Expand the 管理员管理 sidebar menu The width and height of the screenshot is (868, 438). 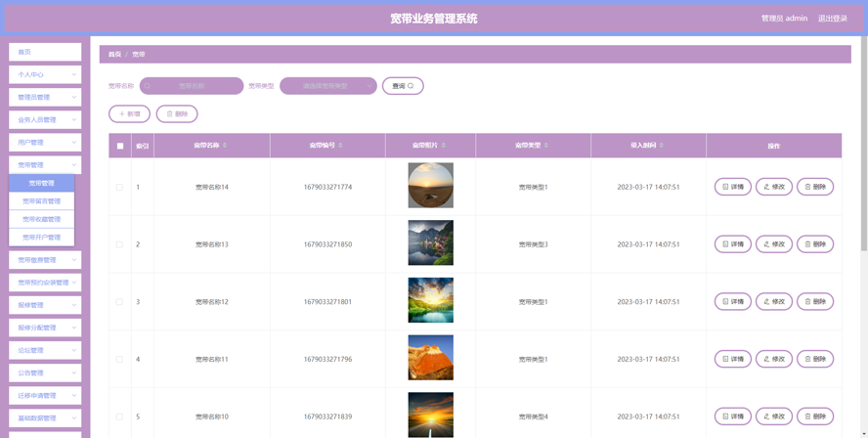(x=45, y=97)
